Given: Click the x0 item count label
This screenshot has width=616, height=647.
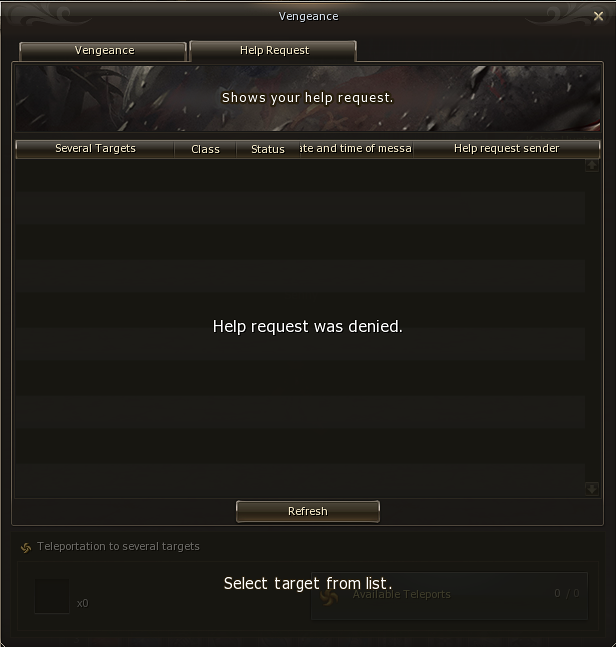Looking at the screenshot, I should (83, 603).
